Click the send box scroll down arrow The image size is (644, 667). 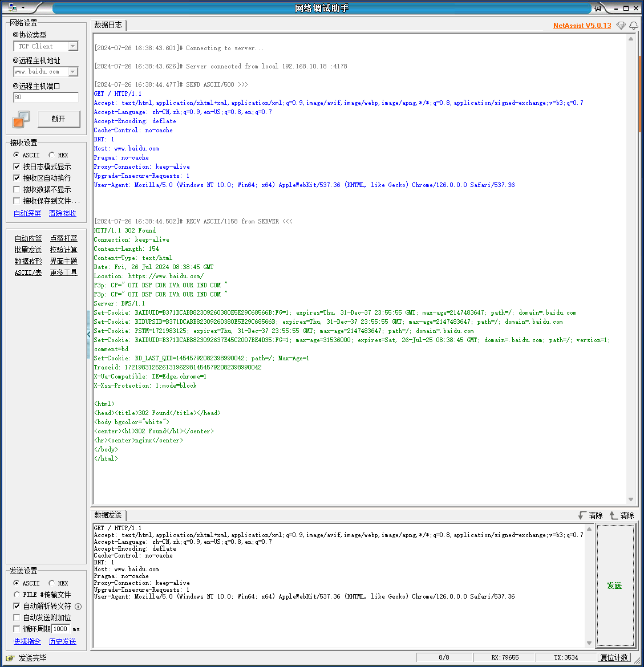click(x=589, y=642)
